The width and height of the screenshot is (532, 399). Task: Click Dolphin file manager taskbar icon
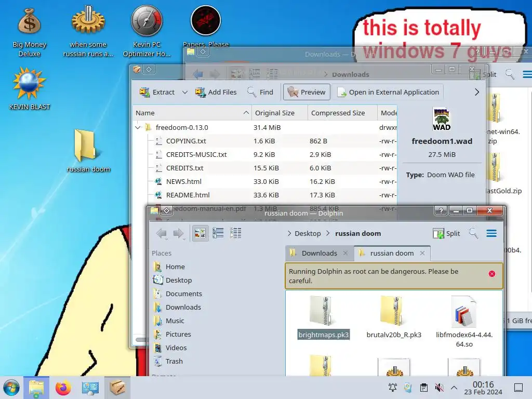[x=36, y=388]
